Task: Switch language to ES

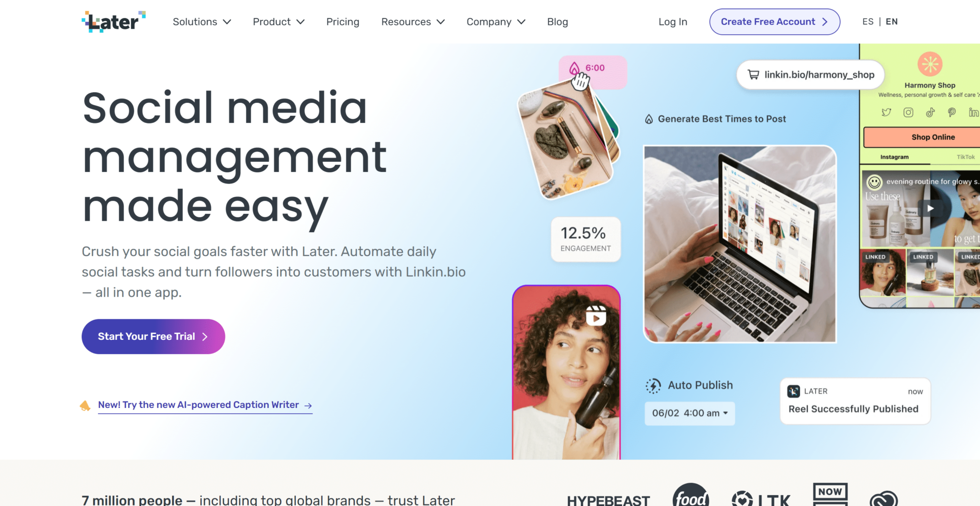Action: [868, 22]
